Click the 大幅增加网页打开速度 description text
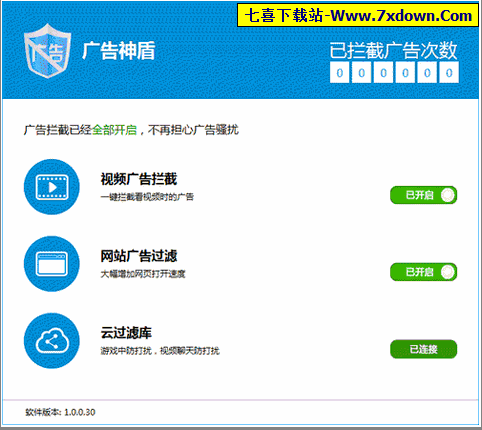This screenshot has height=430, width=482. 143,274
